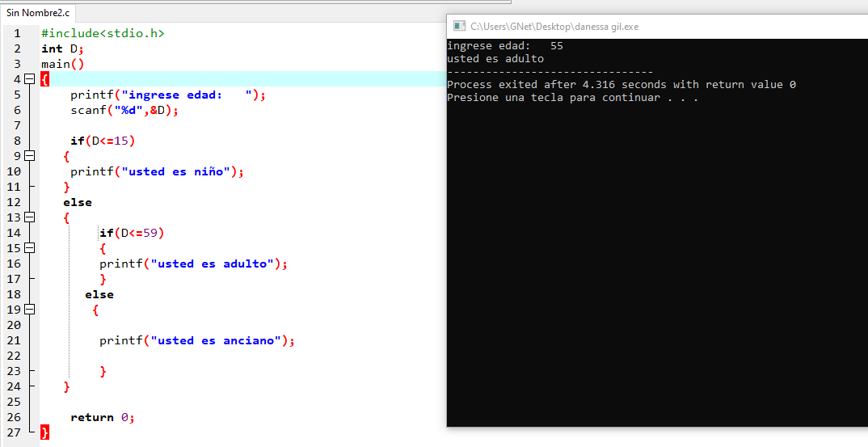Select the Sin Nombre2.c editor tab

point(38,12)
